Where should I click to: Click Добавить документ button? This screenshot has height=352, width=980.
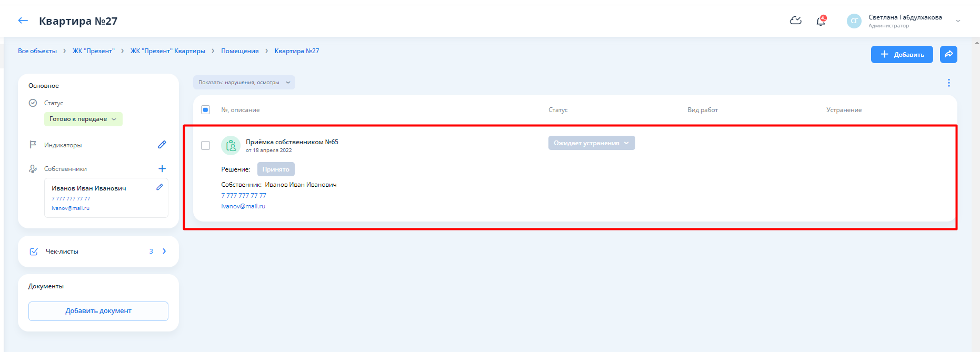(98, 311)
